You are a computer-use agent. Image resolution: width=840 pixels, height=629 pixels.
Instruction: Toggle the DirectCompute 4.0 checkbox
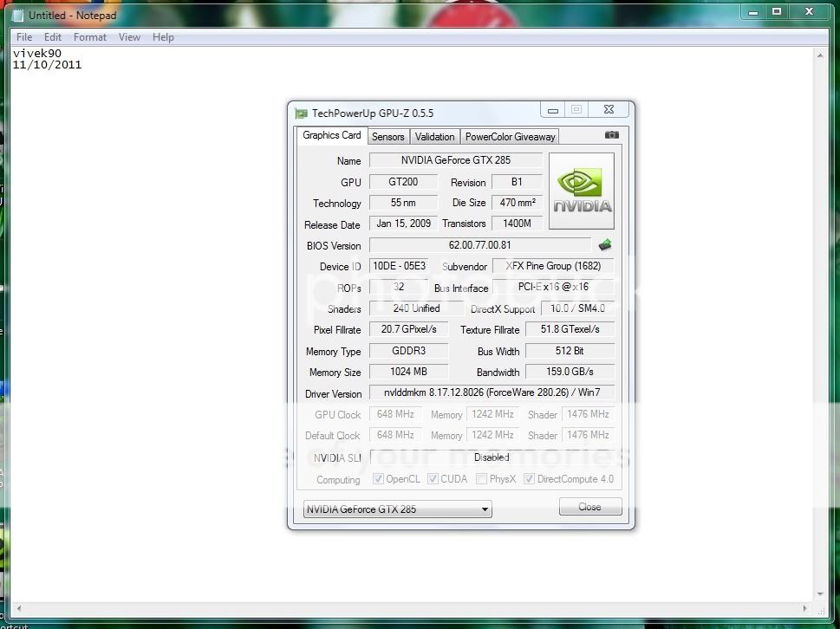(529, 478)
